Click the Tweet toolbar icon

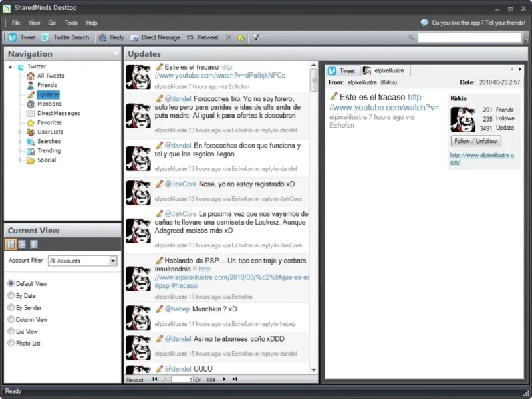coord(13,37)
